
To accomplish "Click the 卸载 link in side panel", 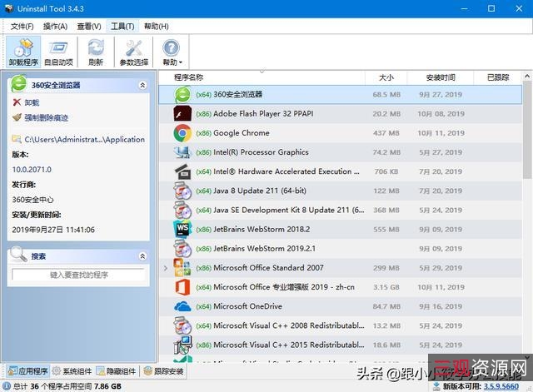I will (x=32, y=102).
